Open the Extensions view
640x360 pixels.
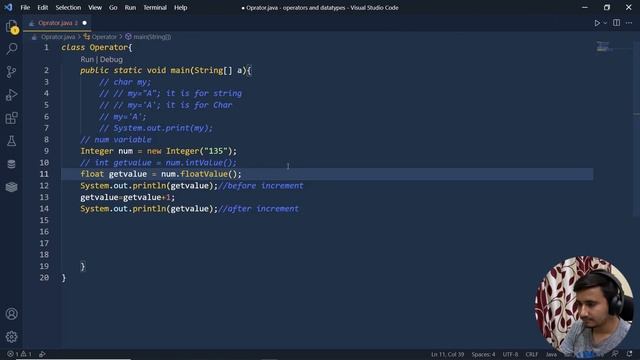(x=11, y=118)
